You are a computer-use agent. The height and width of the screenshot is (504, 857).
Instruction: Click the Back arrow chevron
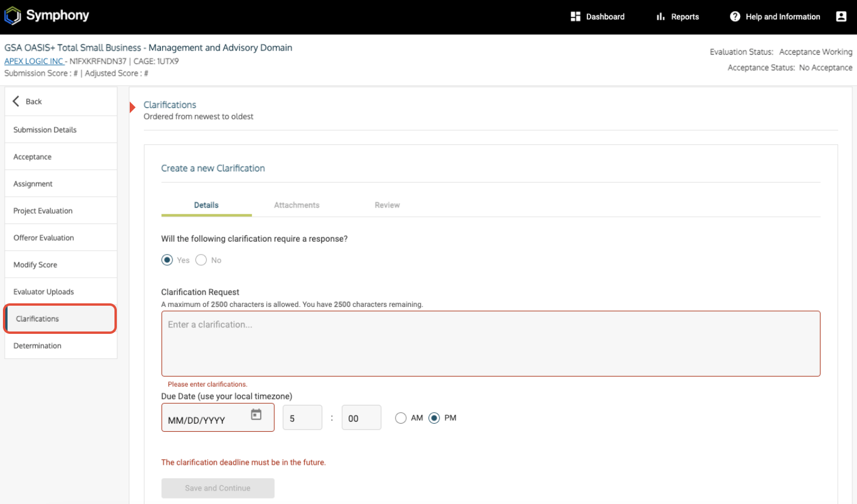click(x=16, y=101)
